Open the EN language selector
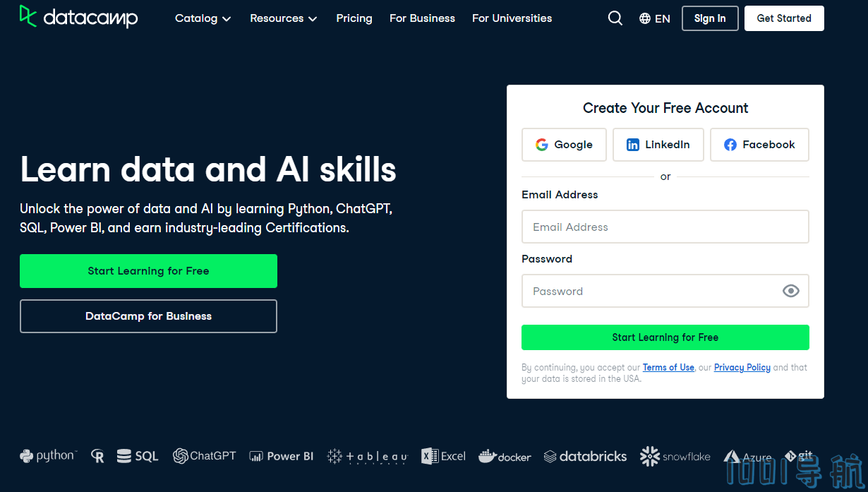 pos(654,18)
